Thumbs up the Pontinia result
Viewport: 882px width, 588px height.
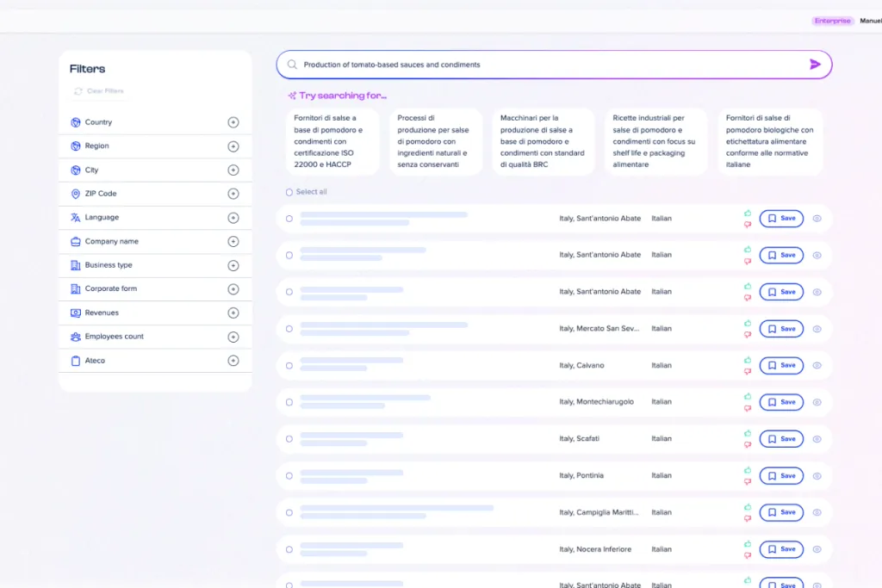pos(748,471)
